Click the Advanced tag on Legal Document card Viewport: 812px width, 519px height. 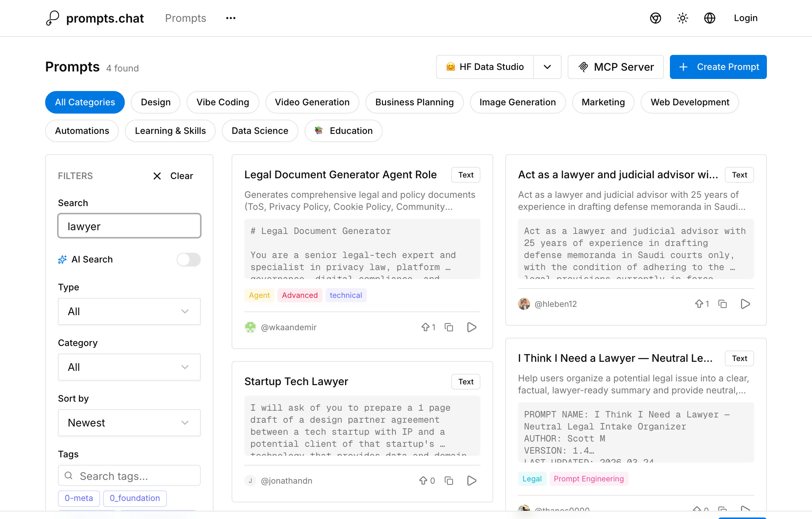click(300, 295)
